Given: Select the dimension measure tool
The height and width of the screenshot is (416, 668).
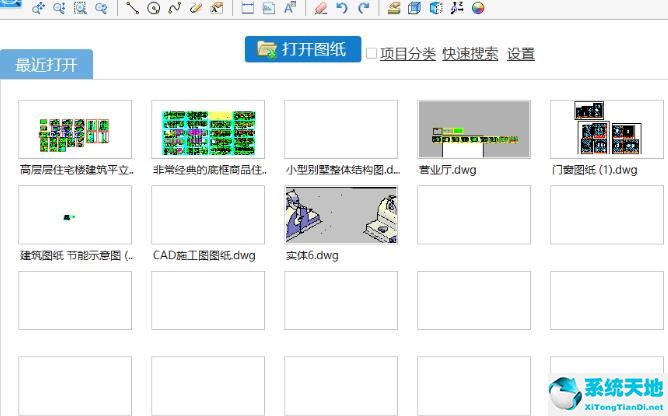Looking at the screenshot, I should pos(248,8).
